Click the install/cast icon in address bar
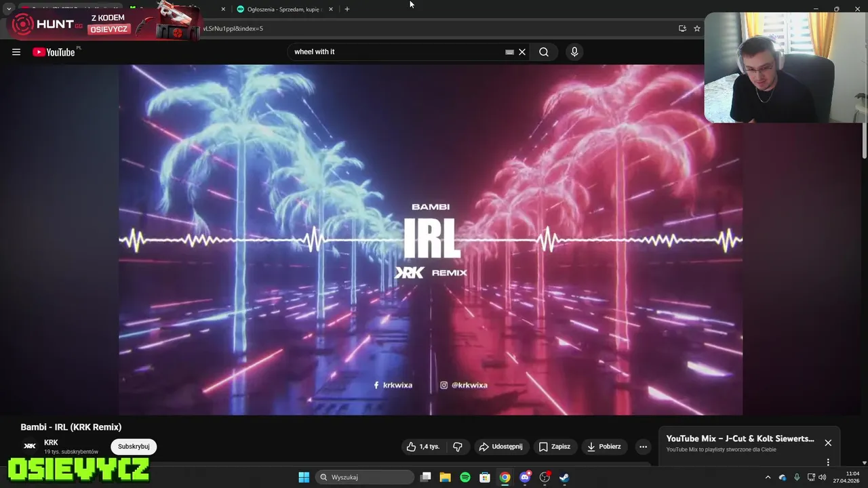The height and width of the screenshot is (488, 868). 682,28
